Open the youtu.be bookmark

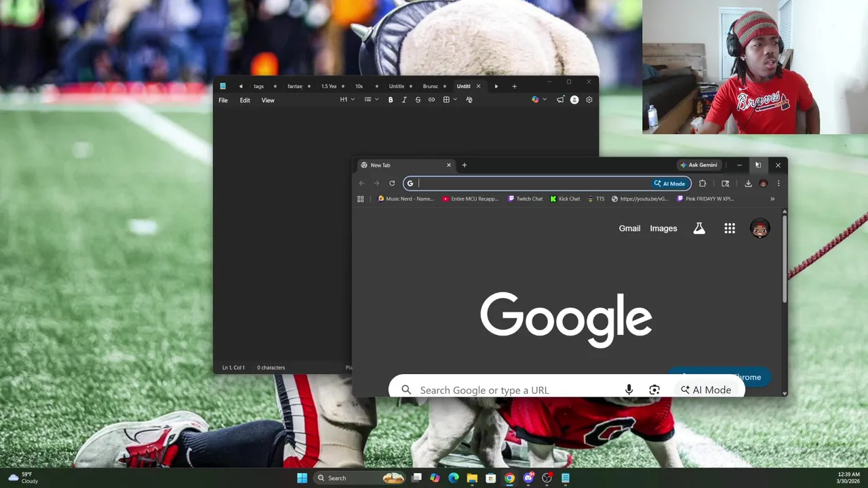tap(640, 199)
